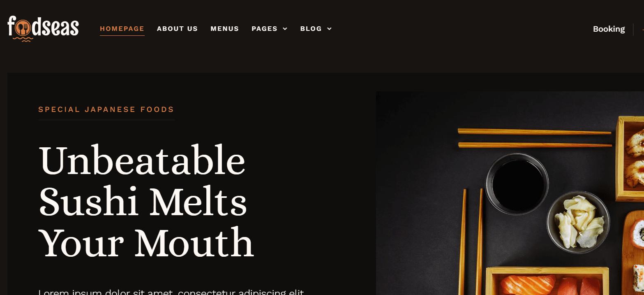The width and height of the screenshot is (644, 295).
Task: Click the soy sauce bowl in photo
Action: tap(517, 184)
